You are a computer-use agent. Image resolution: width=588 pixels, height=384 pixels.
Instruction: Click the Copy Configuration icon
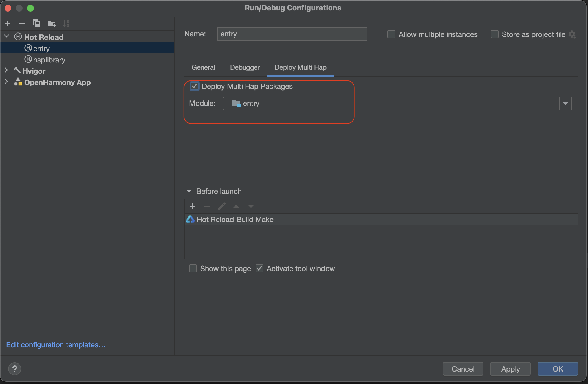coord(37,23)
